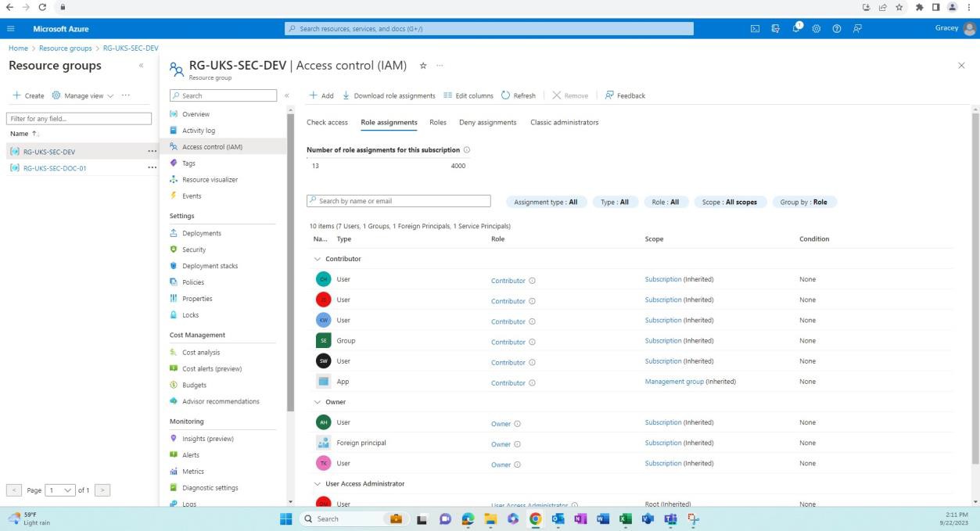Open the Subscription (Inherited) scope link
980x531 pixels.
click(x=662, y=279)
